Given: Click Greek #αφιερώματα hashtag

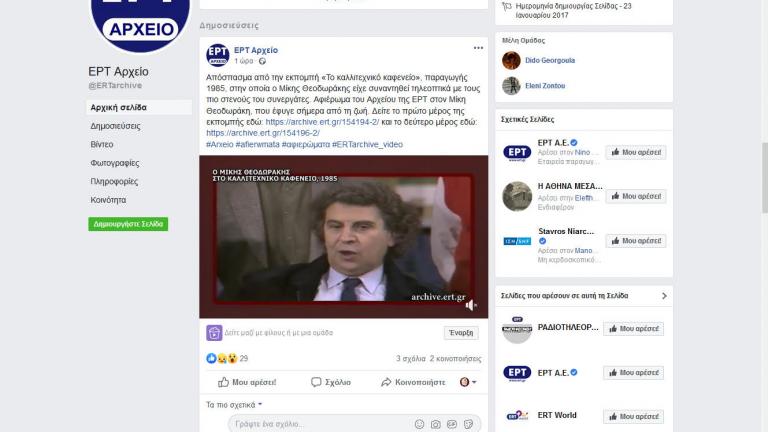Looking at the screenshot, I should tap(306, 144).
